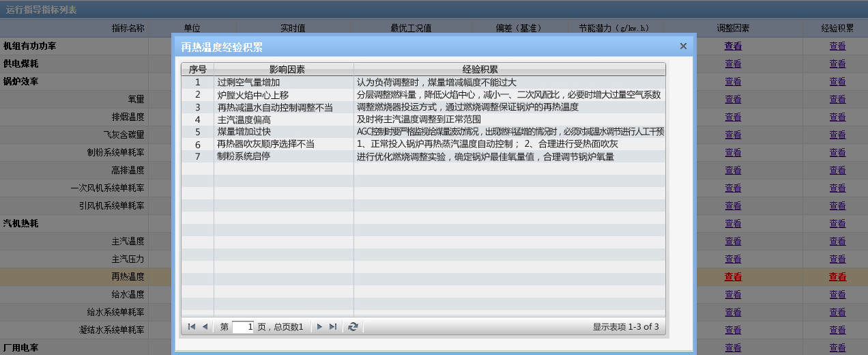Click the page number input field
This screenshot has width=868, height=355.
243,327
